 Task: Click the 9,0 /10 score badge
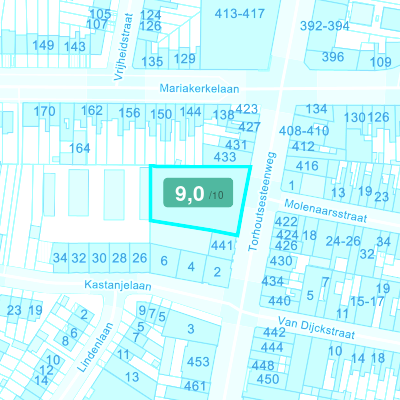198,193
